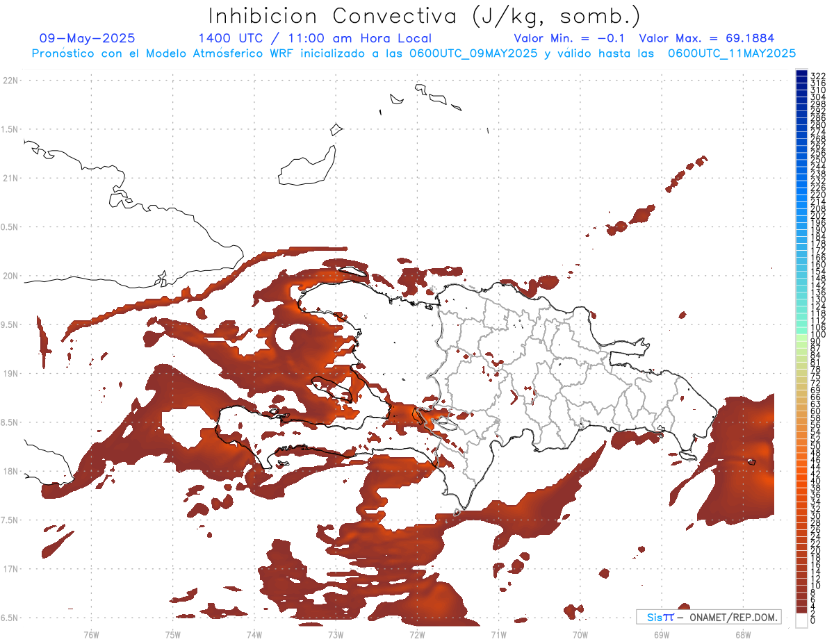Click the '21N' latitude label
This screenshot has width=834, height=644.
tap(11, 178)
